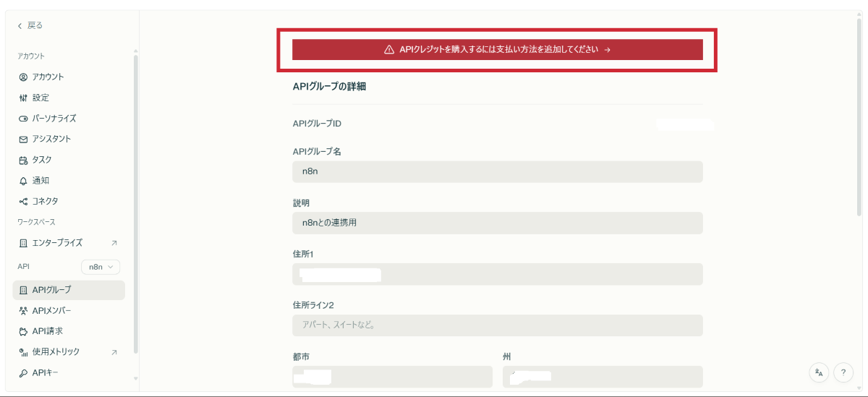
Task: Open 設定 in the sidebar
Action: point(41,98)
